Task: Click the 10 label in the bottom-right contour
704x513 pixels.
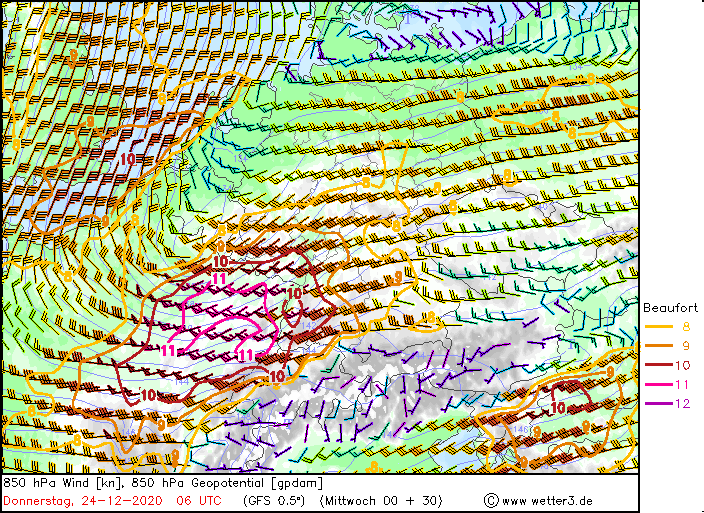Action: point(559,407)
